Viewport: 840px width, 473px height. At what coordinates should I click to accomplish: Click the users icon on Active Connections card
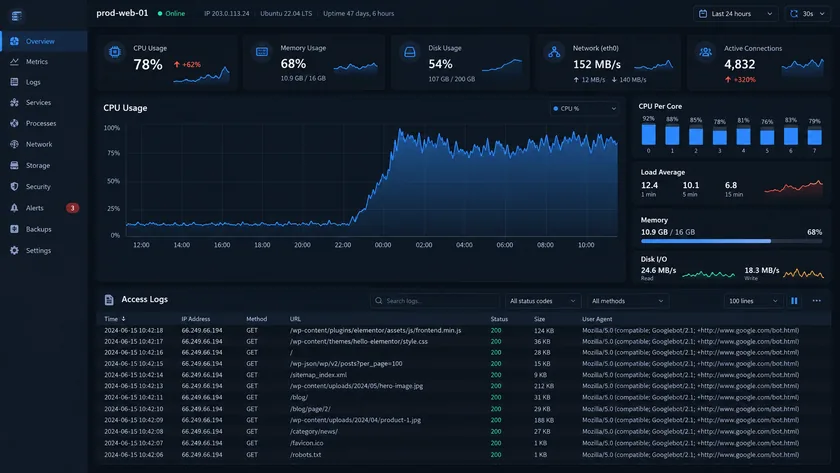[706, 52]
